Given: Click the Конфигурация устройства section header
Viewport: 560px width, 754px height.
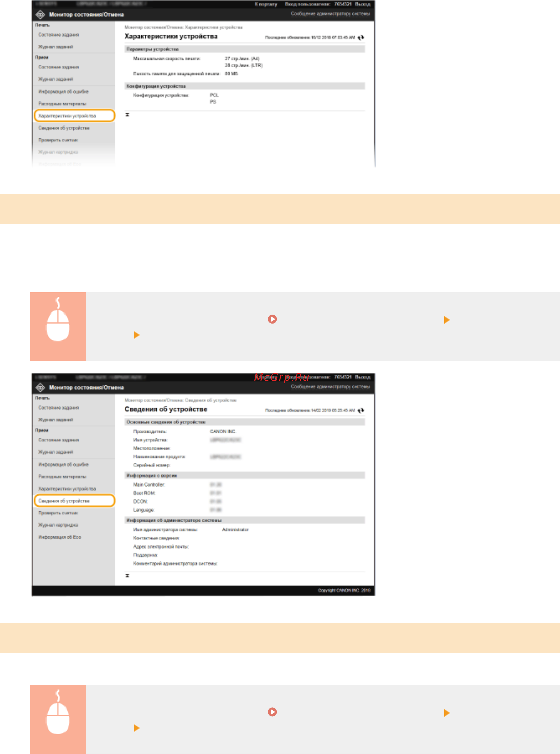Looking at the screenshot, I should click(x=244, y=86).
